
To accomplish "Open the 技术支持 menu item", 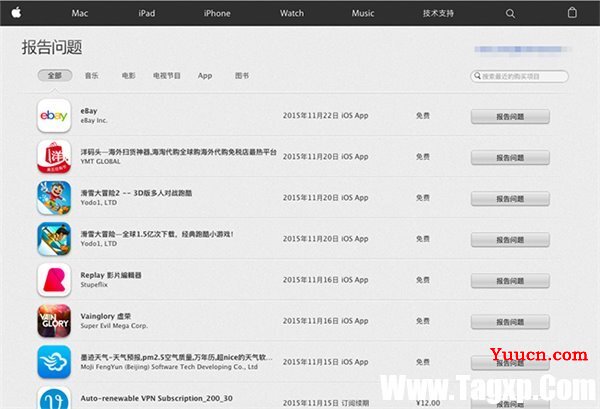I will click(438, 13).
